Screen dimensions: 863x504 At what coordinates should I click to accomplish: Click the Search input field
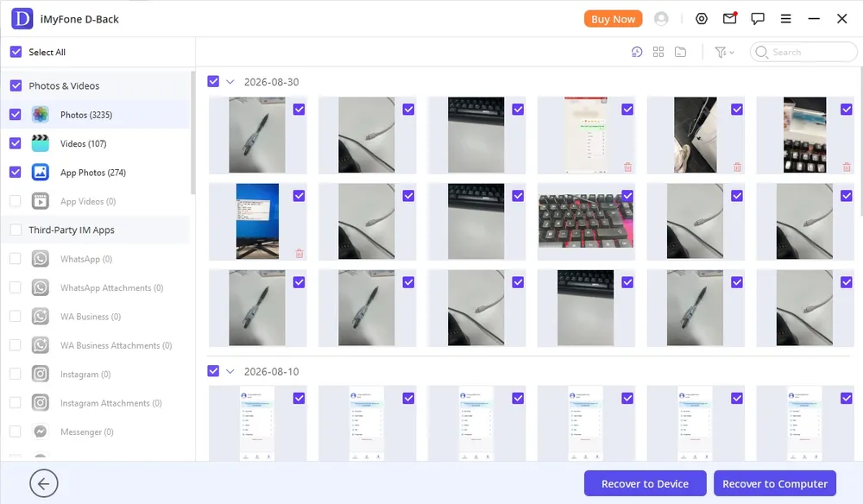tap(803, 52)
